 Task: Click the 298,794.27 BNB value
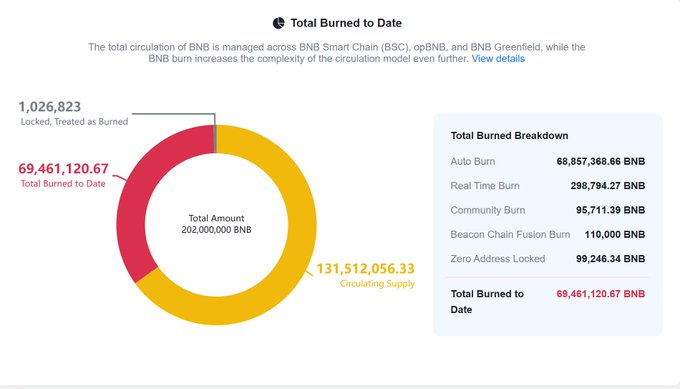click(x=608, y=186)
